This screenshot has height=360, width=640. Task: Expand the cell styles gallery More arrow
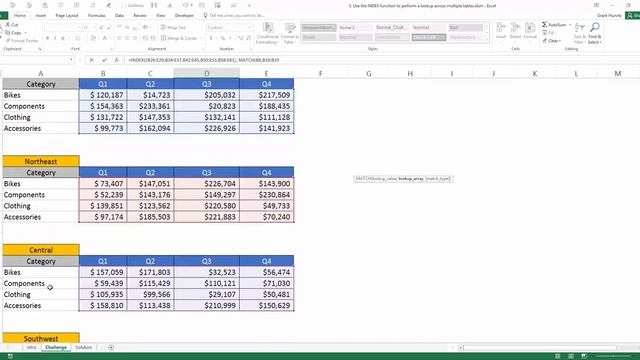486,39
